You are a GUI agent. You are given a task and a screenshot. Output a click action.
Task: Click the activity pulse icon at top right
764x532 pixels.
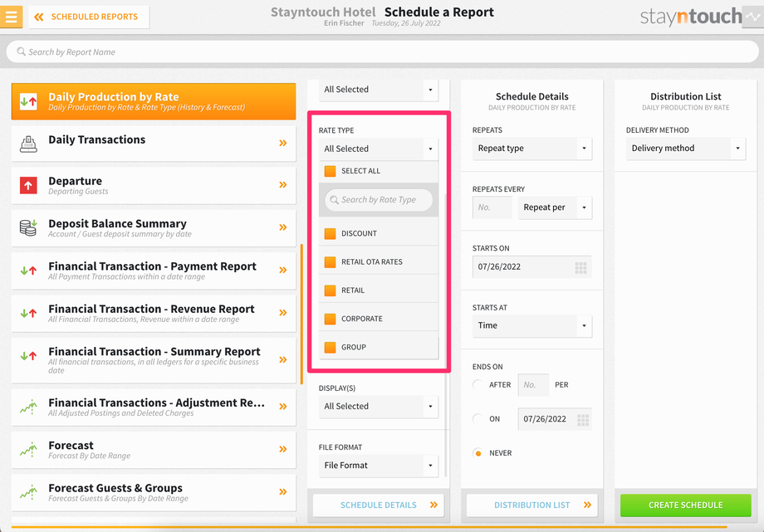point(753,17)
